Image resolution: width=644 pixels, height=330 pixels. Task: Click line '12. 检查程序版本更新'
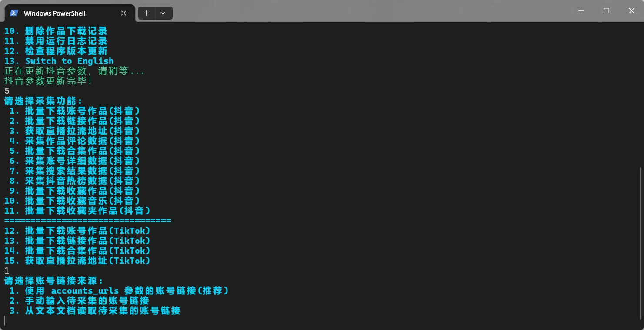click(56, 51)
